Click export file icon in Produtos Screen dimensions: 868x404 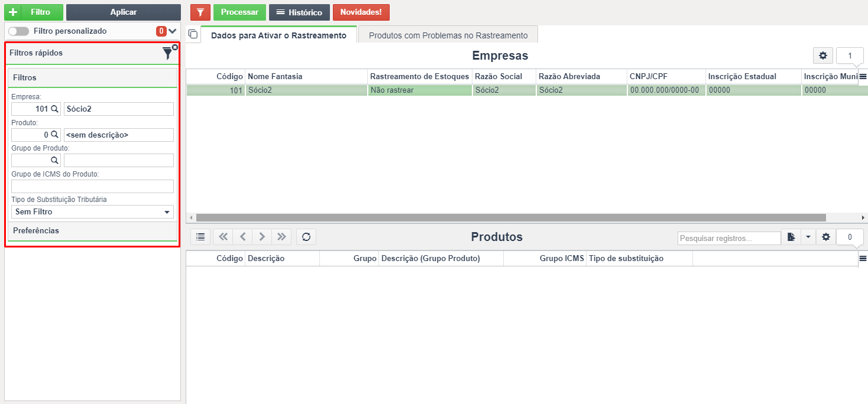pos(791,237)
